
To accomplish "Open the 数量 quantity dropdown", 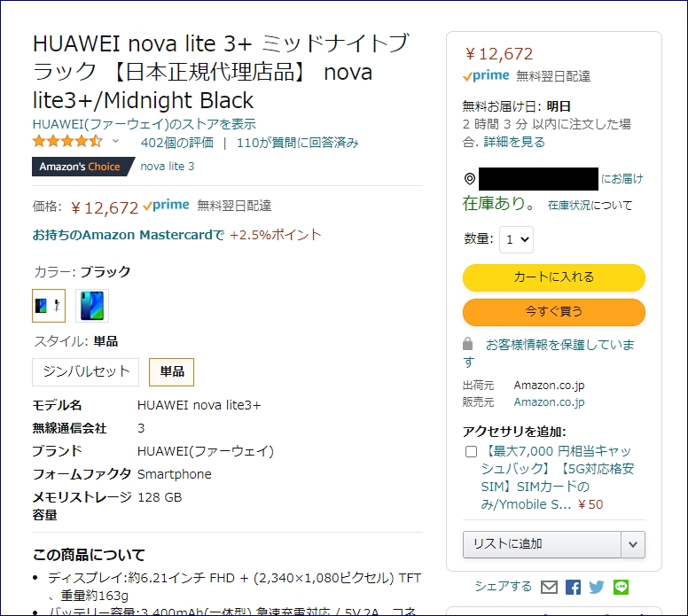I will click(516, 239).
